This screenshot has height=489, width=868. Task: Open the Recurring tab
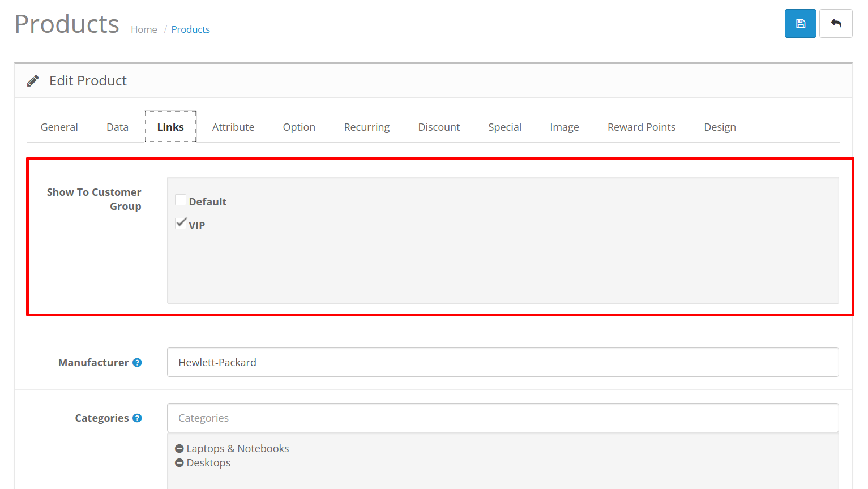(x=367, y=127)
